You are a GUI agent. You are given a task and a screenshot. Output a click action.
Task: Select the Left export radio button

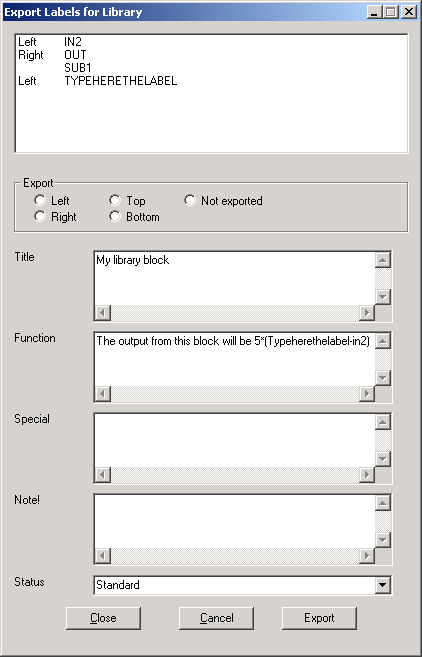[40, 200]
